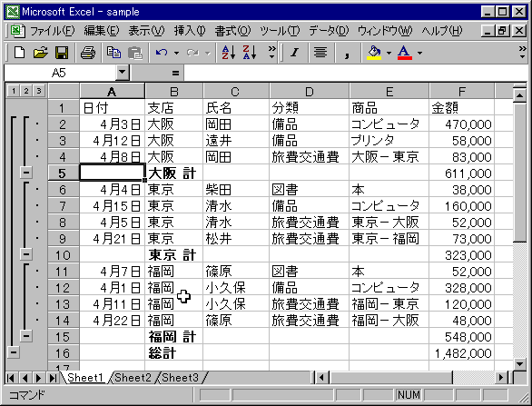The width and height of the screenshot is (532, 406).
Task: Click the Paste clipboard icon
Action: point(135,53)
